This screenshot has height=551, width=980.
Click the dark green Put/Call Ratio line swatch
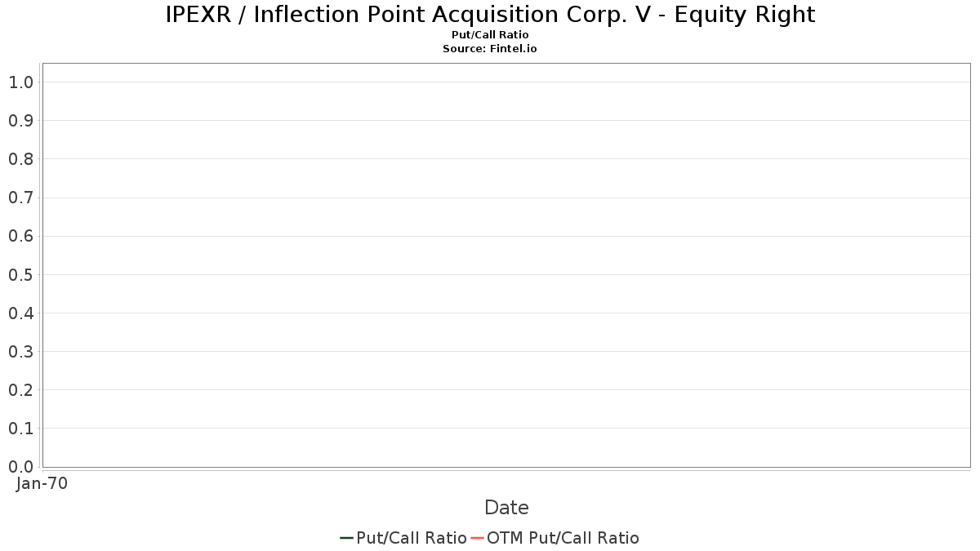point(346,538)
